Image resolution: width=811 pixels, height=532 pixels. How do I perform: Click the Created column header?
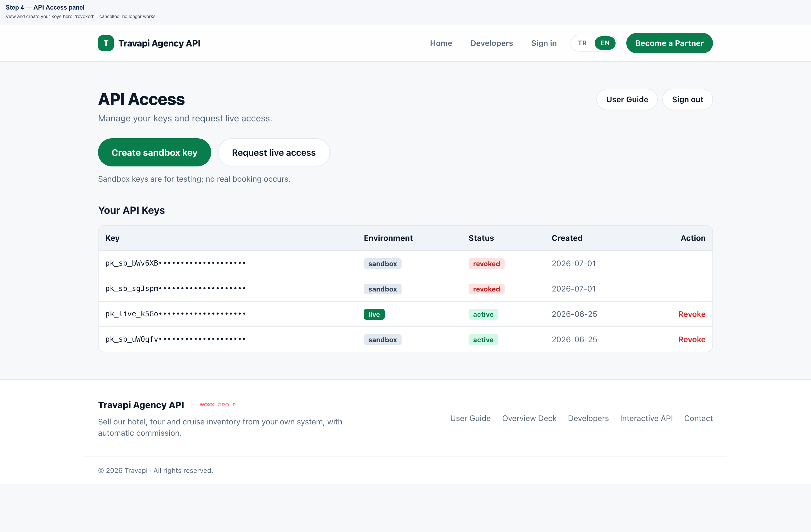567,238
